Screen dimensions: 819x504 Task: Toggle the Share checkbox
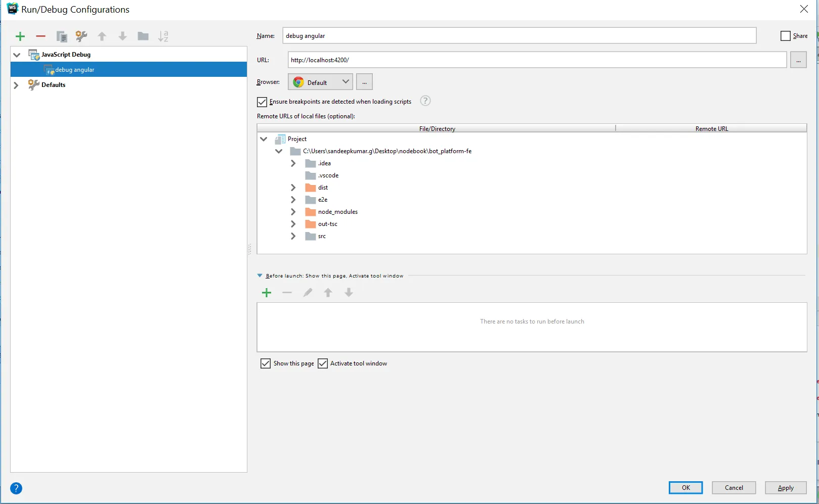click(786, 36)
